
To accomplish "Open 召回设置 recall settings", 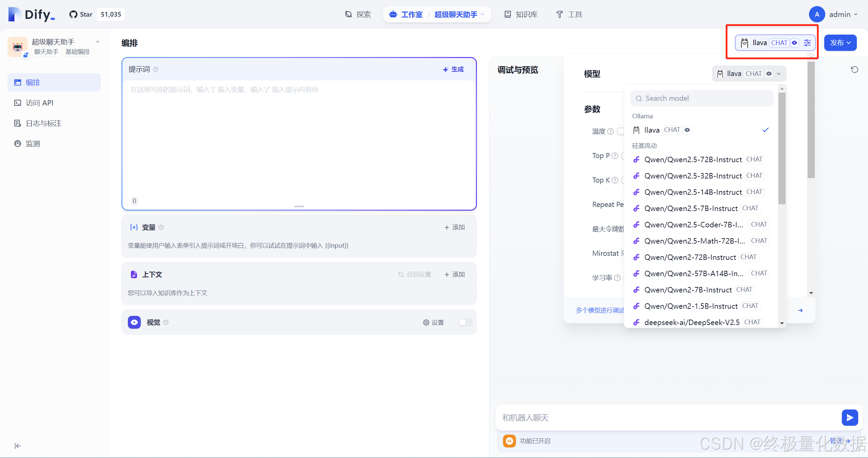I will pos(414,274).
